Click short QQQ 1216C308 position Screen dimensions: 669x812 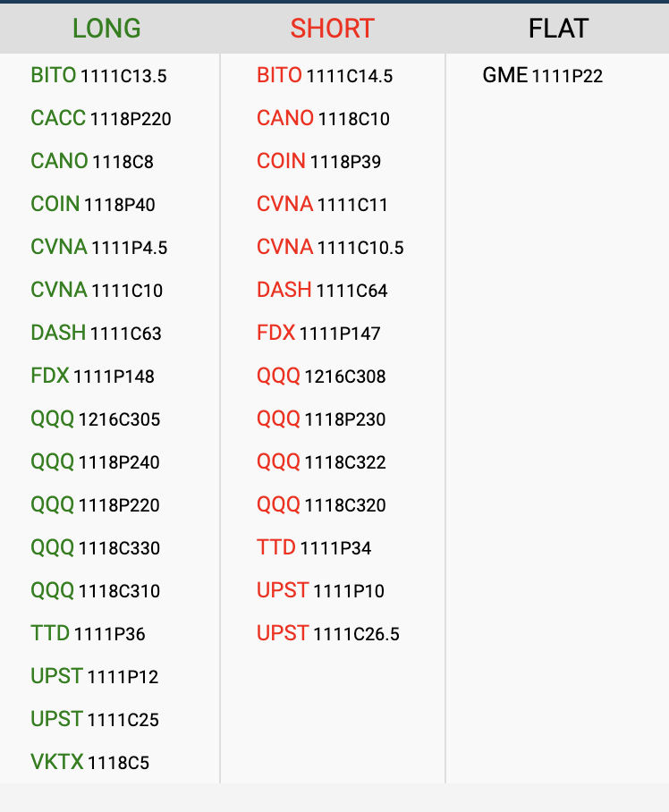tap(321, 376)
